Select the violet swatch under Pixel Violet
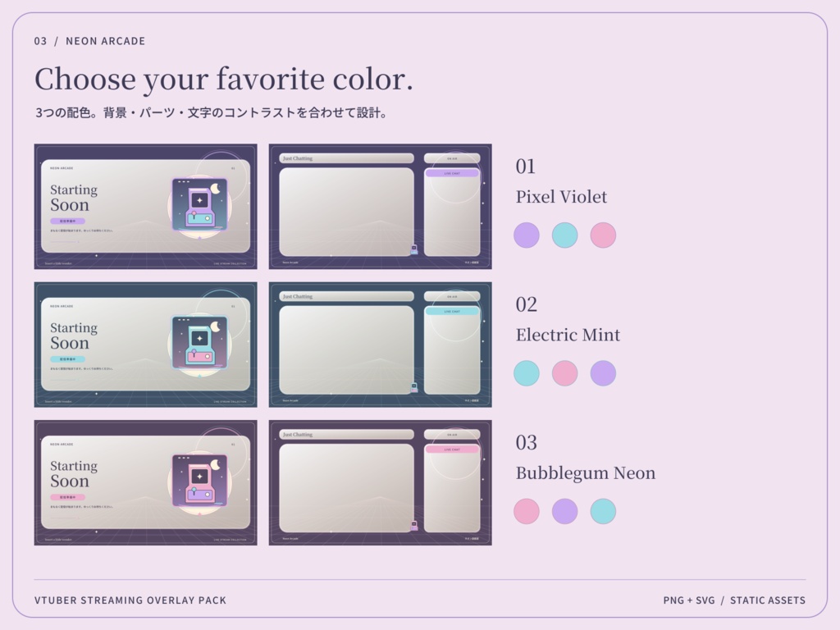840x630 pixels. [x=527, y=235]
